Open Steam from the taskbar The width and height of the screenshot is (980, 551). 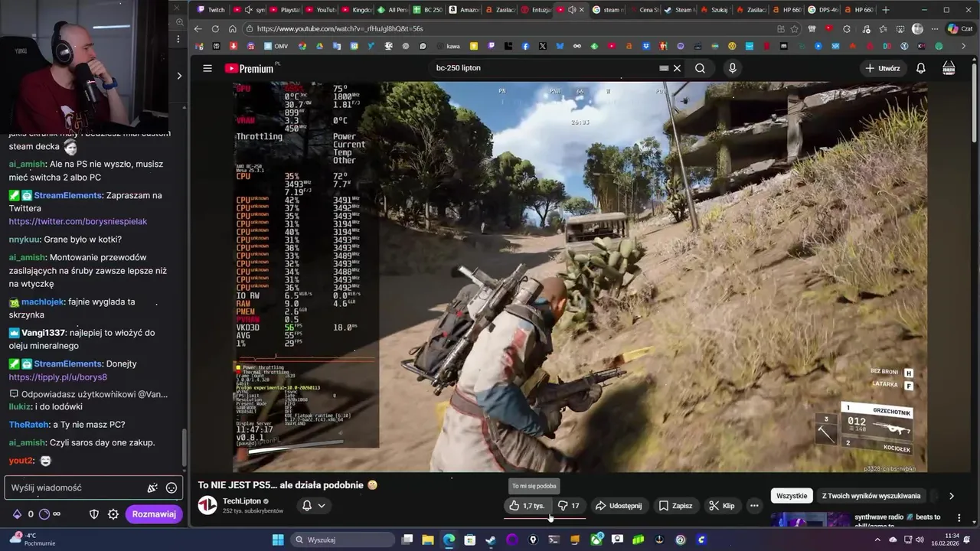click(x=491, y=540)
